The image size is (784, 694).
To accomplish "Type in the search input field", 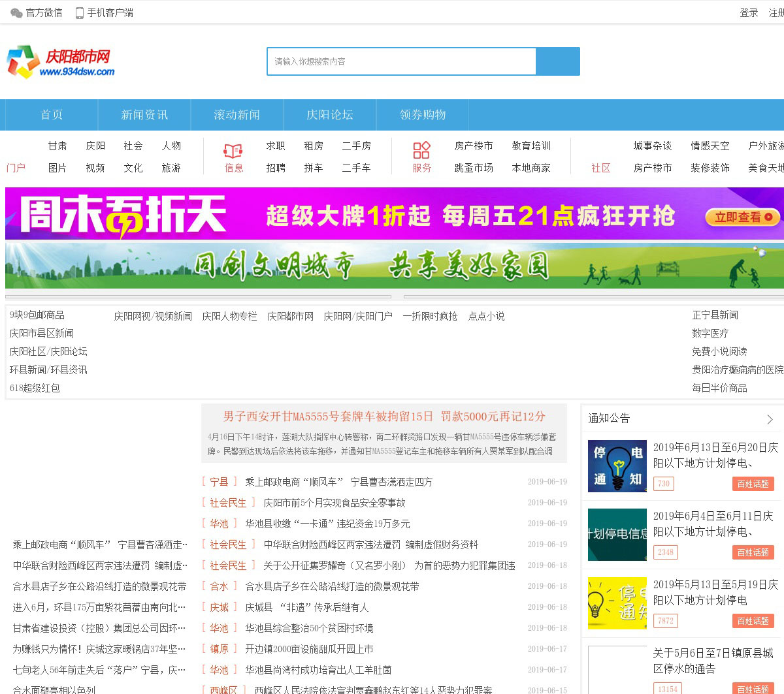I will (401, 62).
